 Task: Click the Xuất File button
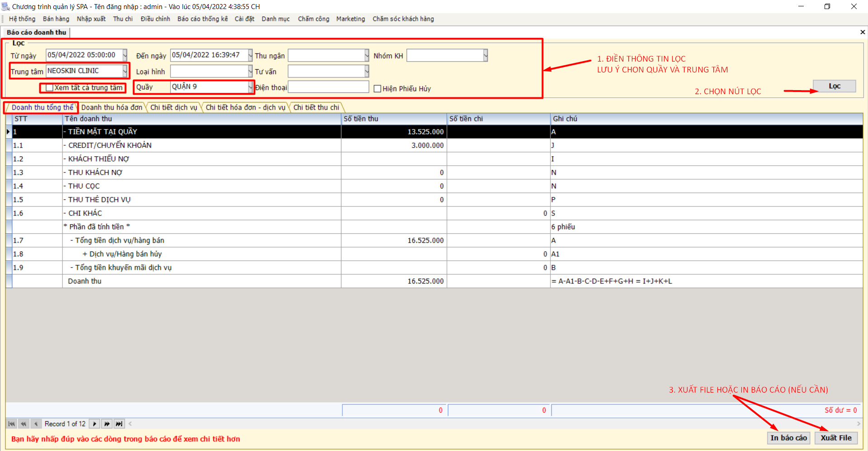[836, 438]
